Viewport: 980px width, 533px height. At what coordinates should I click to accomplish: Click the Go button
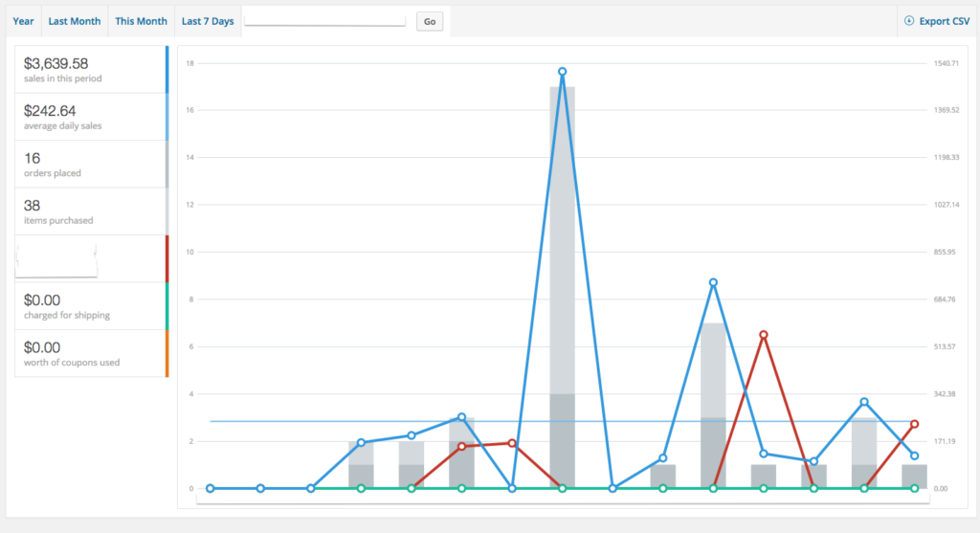click(x=430, y=21)
